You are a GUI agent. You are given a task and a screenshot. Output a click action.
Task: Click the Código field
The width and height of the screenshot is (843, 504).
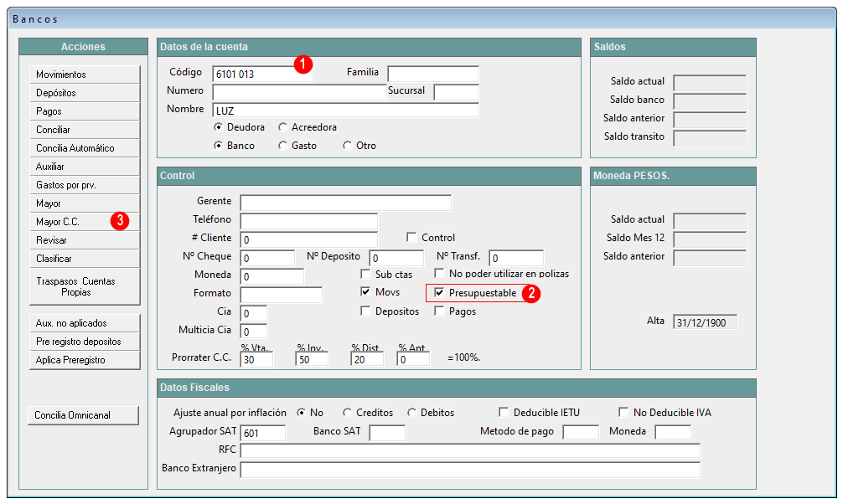tap(262, 75)
